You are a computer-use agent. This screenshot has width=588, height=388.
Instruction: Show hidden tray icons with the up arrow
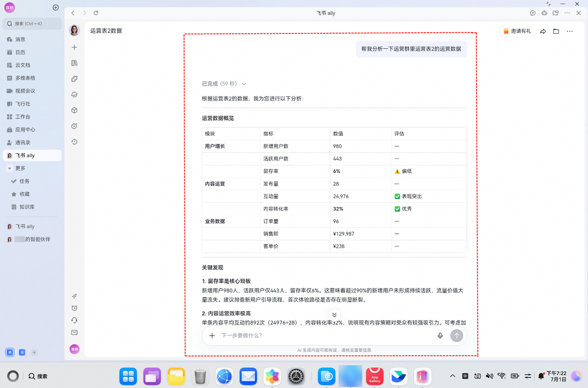coord(452,376)
